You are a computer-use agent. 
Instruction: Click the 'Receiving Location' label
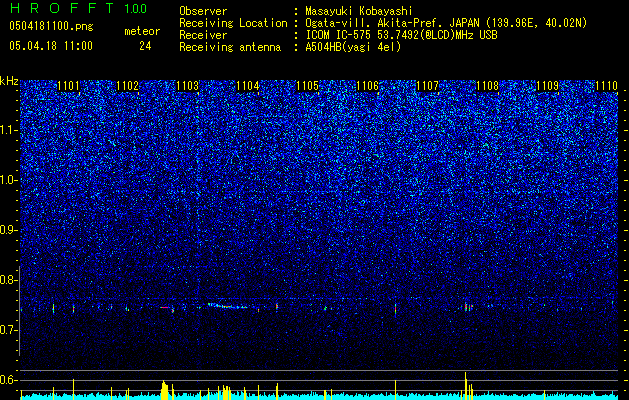[233, 24]
